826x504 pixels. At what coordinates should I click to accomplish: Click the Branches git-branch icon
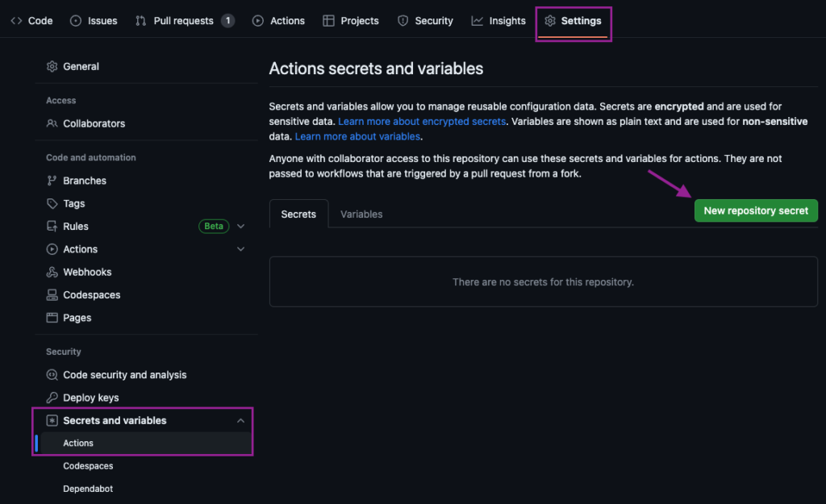(x=52, y=181)
